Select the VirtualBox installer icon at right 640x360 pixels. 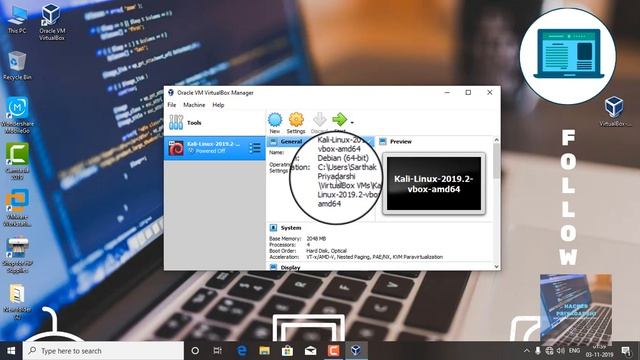point(614,111)
